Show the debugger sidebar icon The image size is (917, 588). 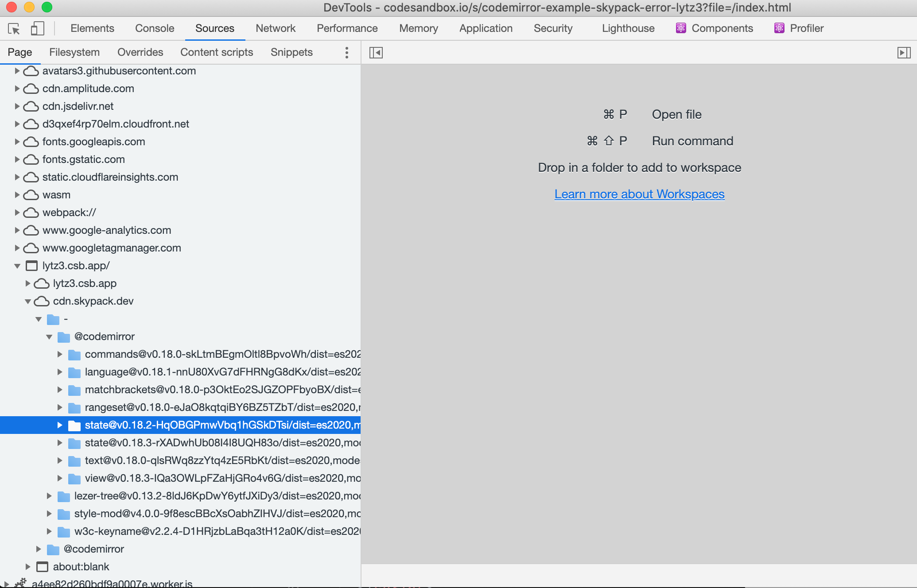(x=904, y=53)
